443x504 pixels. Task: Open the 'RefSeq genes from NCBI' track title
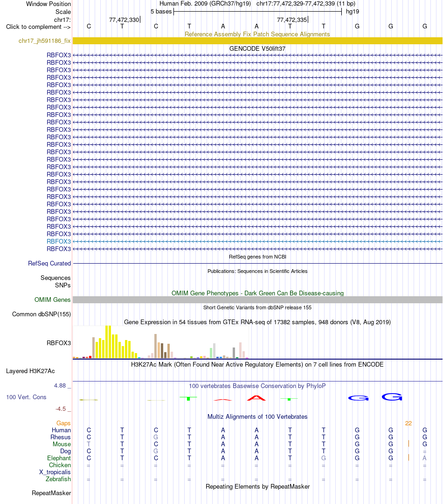pos(257,257)
